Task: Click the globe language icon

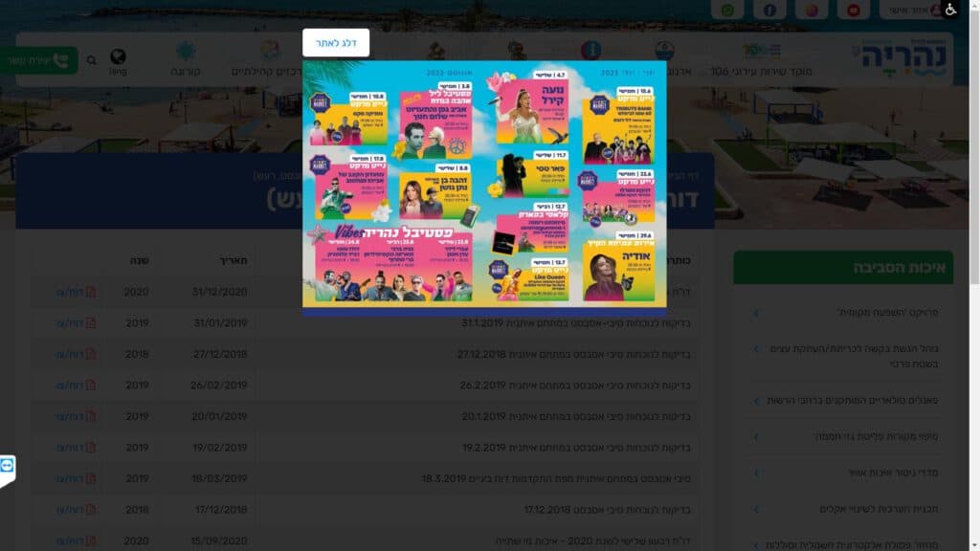Action: coord(118,57)
